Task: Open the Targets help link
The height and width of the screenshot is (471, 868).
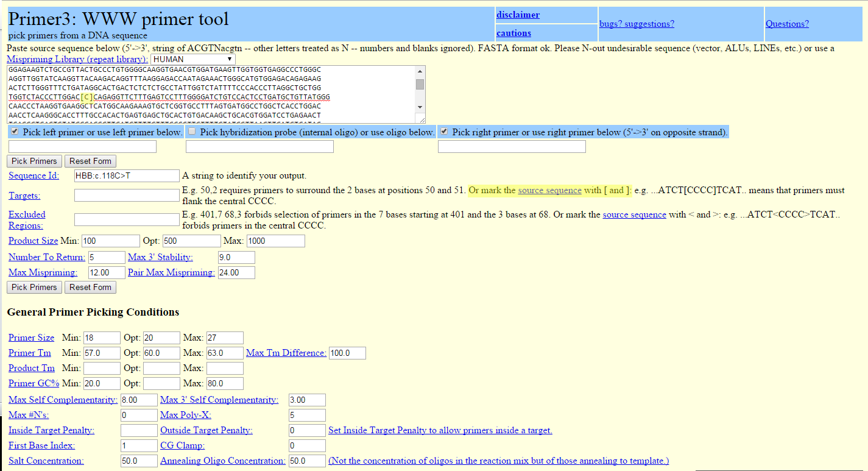Action: coord(24,195)
